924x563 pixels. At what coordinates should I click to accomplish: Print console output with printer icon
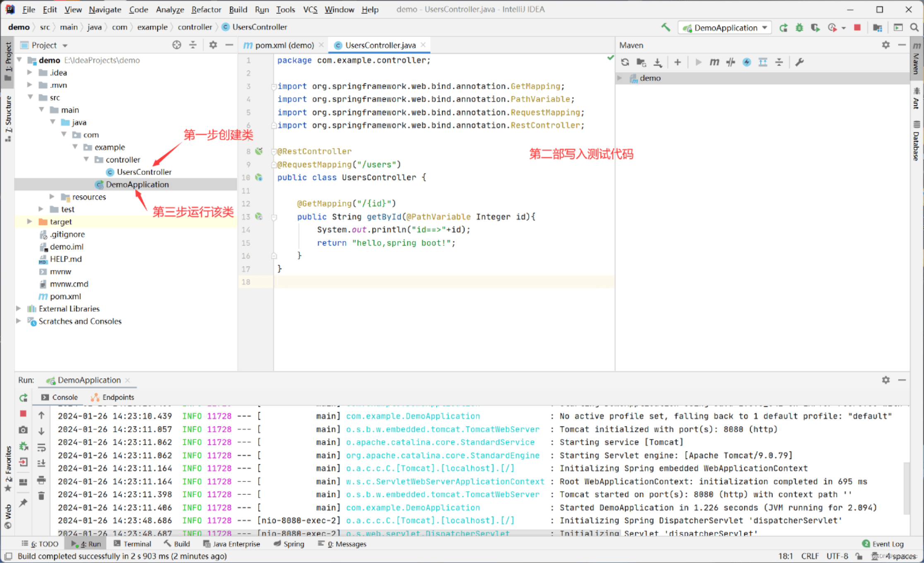pyautogui.click(x=41, y=480)
